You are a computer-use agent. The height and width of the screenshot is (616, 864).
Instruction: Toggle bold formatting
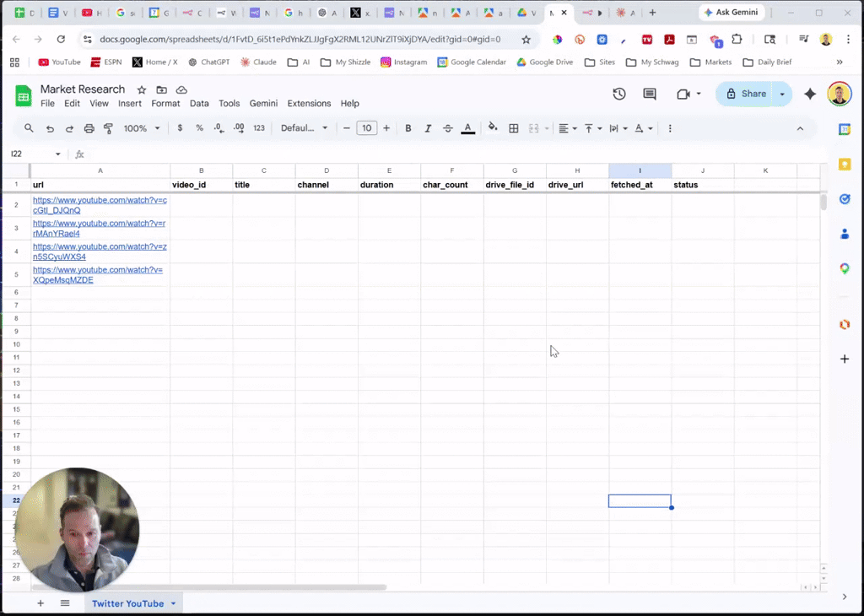click(408, 127)
